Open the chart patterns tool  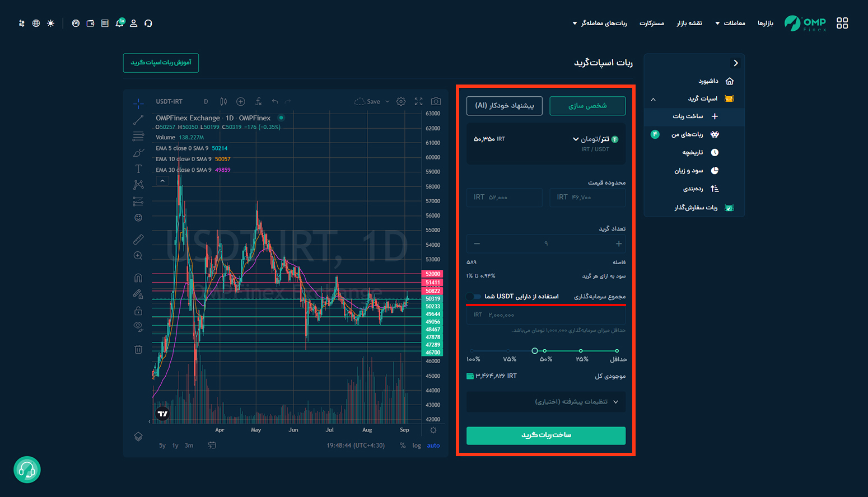138,185
